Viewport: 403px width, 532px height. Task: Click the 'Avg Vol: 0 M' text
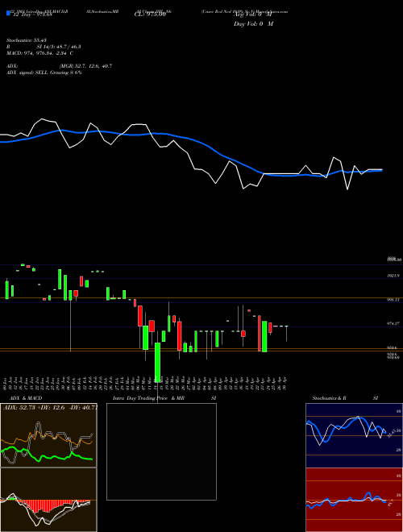253,15
